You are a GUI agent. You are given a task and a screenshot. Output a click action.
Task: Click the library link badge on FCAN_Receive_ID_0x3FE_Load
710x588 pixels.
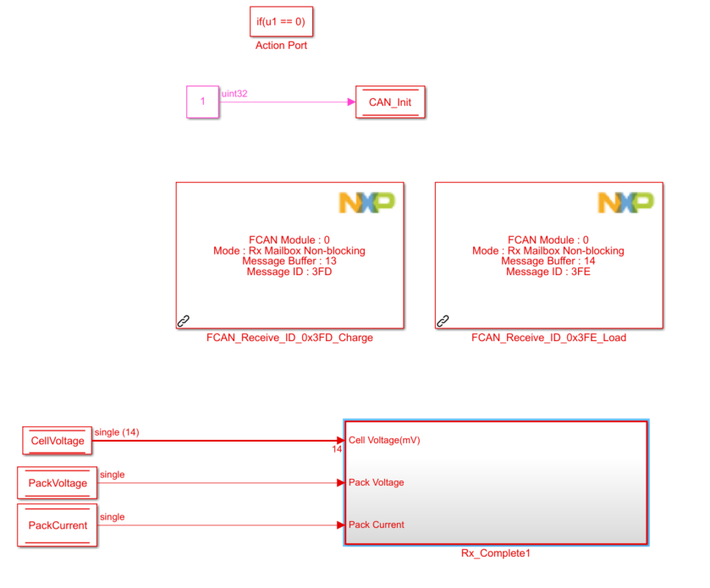click(x=441, y=320)
